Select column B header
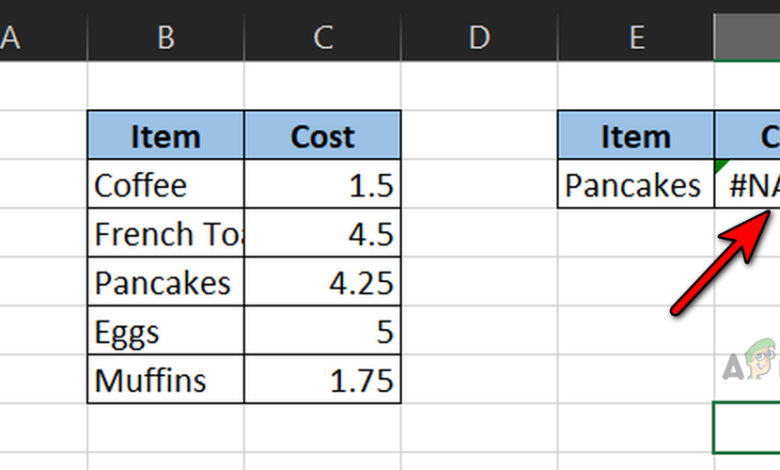 point(166,38)
